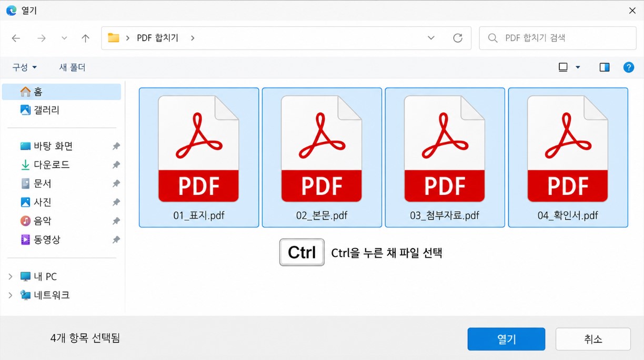Open the view options dropdown arrow

(578, 67)
